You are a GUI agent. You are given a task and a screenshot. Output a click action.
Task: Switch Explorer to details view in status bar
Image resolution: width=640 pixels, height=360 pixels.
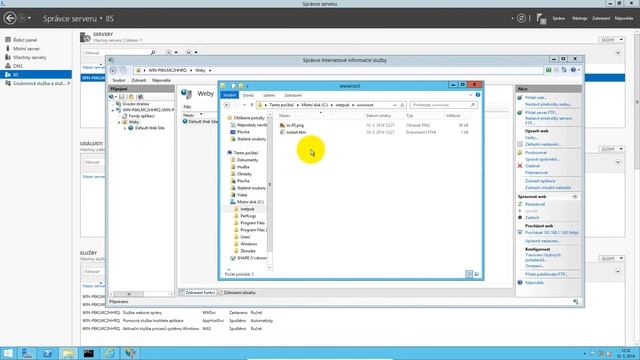tap(469, 274)
